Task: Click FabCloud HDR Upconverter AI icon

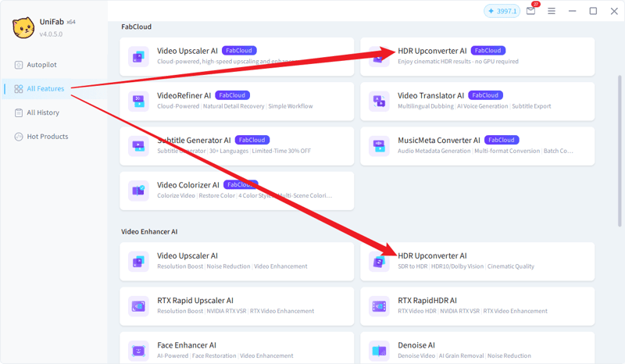Action: [379, 56]
